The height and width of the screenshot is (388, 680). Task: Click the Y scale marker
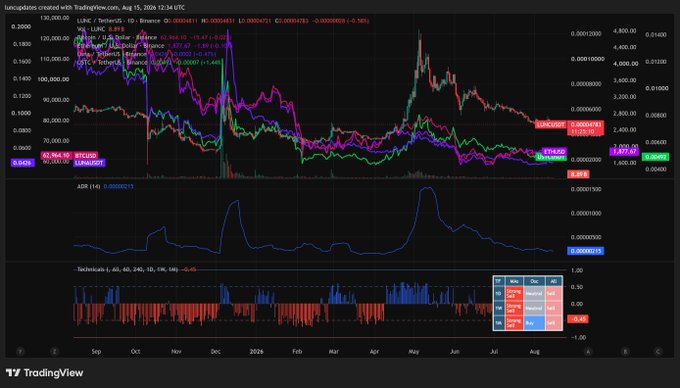20,352
